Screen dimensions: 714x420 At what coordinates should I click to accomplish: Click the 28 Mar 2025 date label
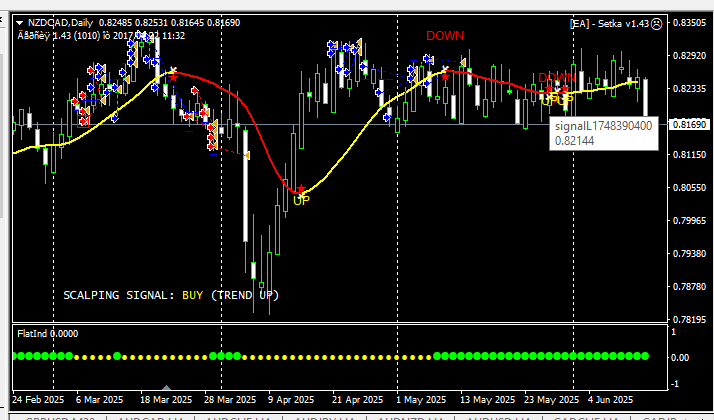pos(230,400)
